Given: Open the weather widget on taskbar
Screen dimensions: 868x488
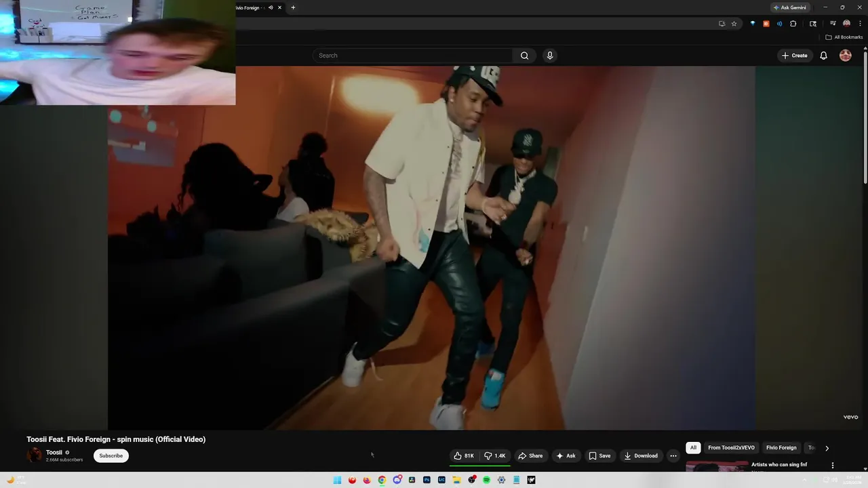Looking at the screenshot, I should click(x=16, y=480).
